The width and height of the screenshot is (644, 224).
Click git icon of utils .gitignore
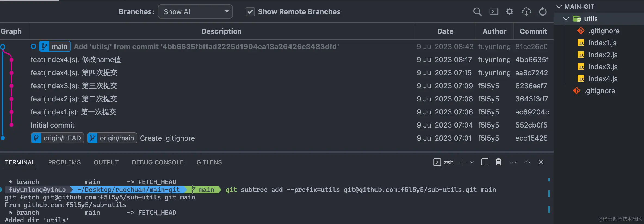(581, 31)
